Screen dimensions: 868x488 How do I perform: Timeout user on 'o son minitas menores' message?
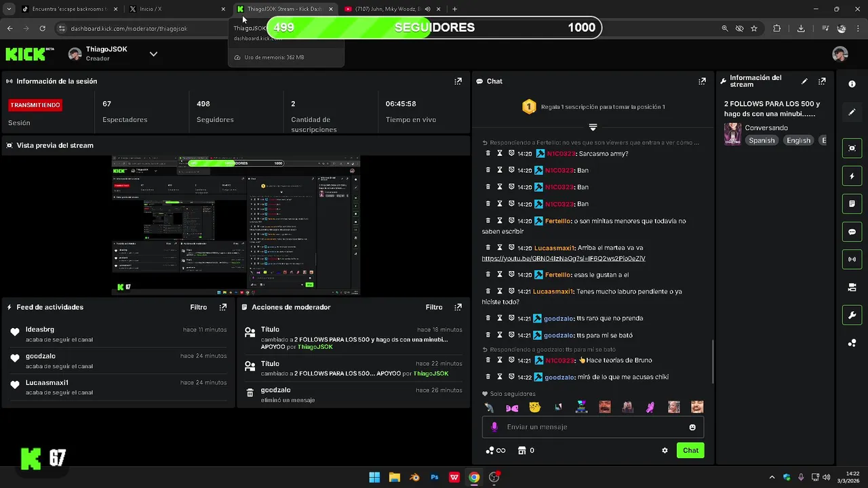point(500,220)
